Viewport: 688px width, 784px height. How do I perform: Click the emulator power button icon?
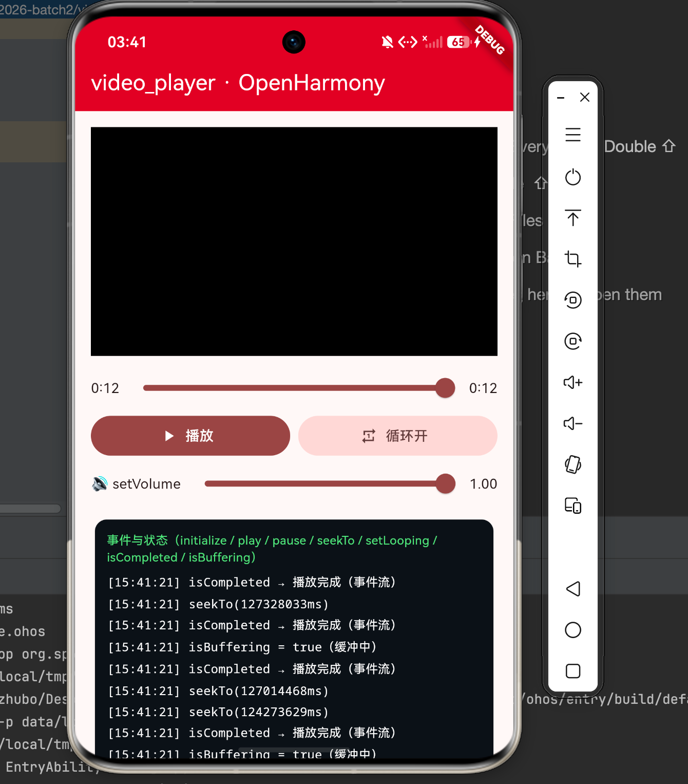573,177
